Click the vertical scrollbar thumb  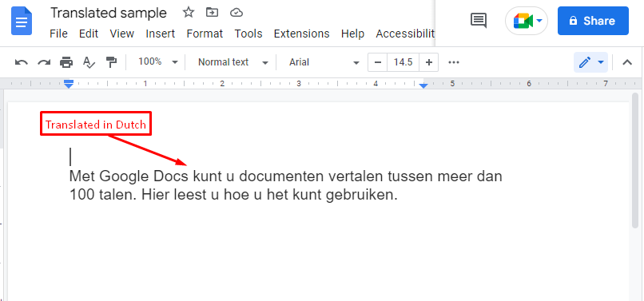pyautogui.click(x=635, y=160)
